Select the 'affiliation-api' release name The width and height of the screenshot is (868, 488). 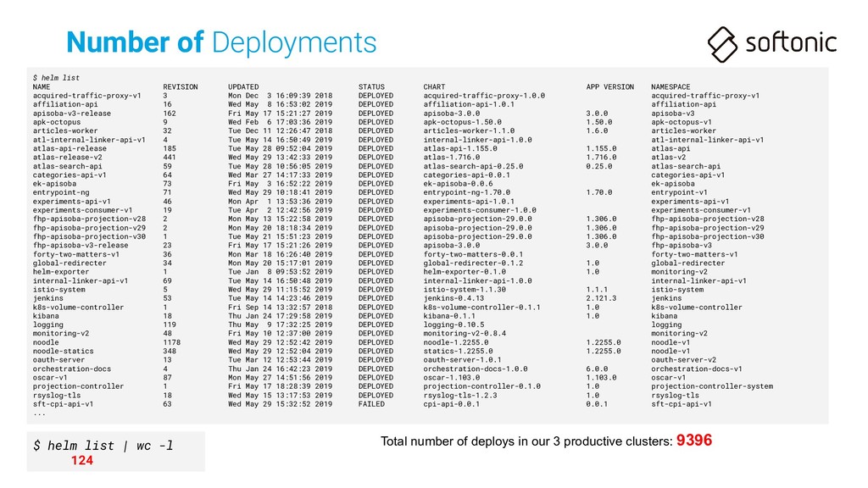coord(65,104)
